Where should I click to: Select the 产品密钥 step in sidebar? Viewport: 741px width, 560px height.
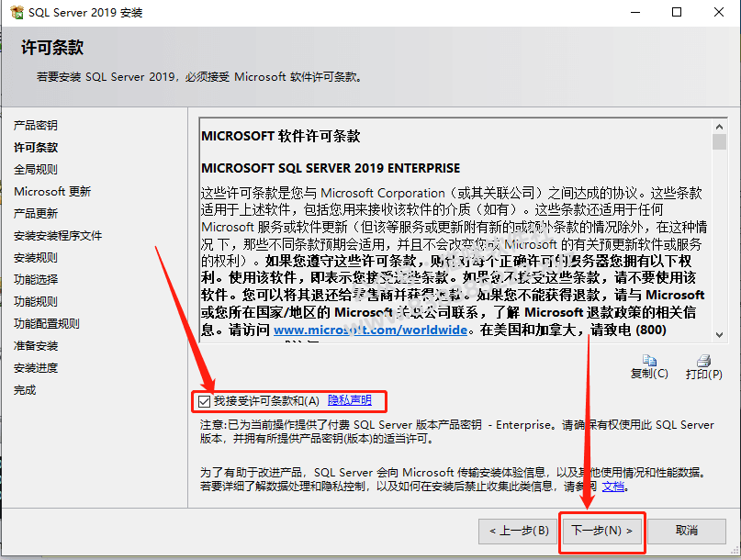click(36, 125)
